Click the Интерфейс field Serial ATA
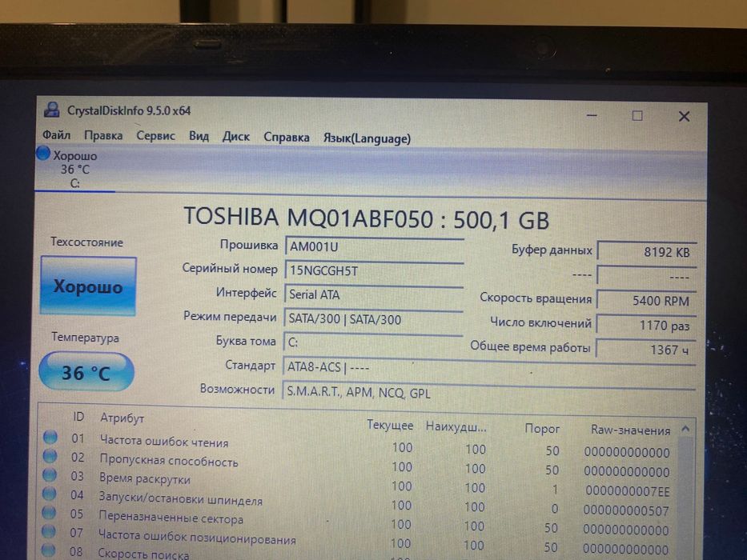Image resolution: width=747 pixels, height=560 pixels. [x=373, y=294]
